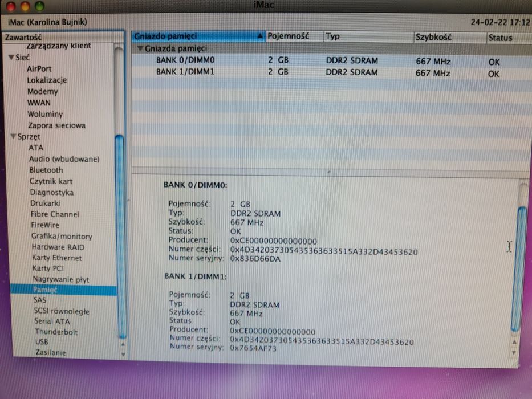Collapse the Sieć section

click(x=11, y=58)
